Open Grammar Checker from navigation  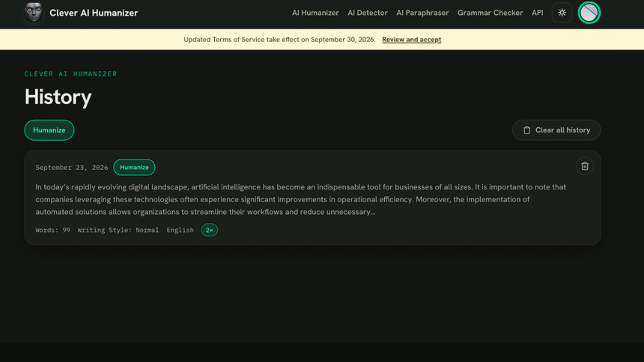[x=490, y=13]
